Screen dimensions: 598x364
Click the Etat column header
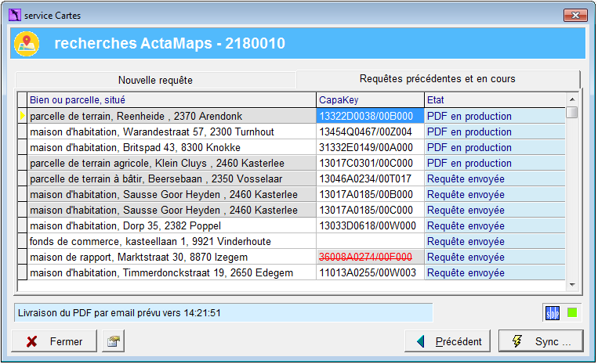point(495,99)
